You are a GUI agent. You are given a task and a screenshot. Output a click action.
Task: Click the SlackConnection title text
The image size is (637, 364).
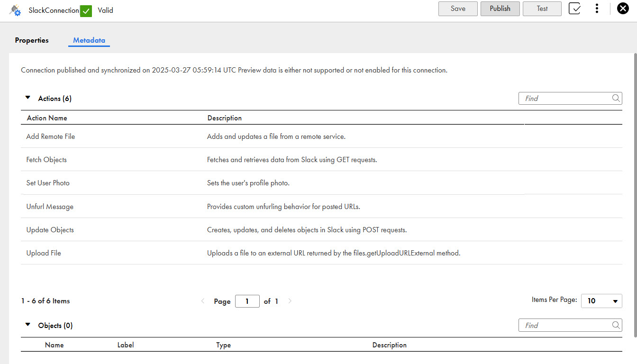pos(54,10)
